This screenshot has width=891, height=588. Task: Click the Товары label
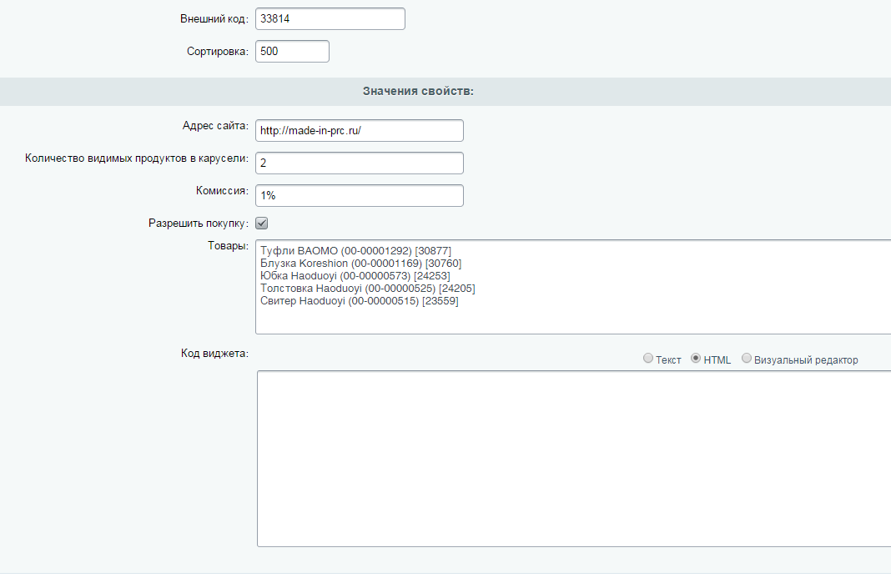tap(228, 246)
